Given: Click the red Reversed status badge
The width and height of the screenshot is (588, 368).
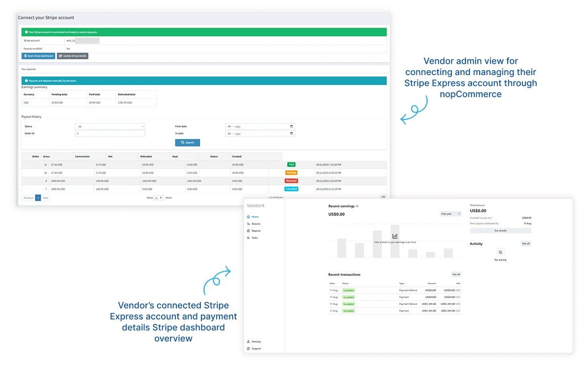Looking at the screenshot, I should coord(292,181).
